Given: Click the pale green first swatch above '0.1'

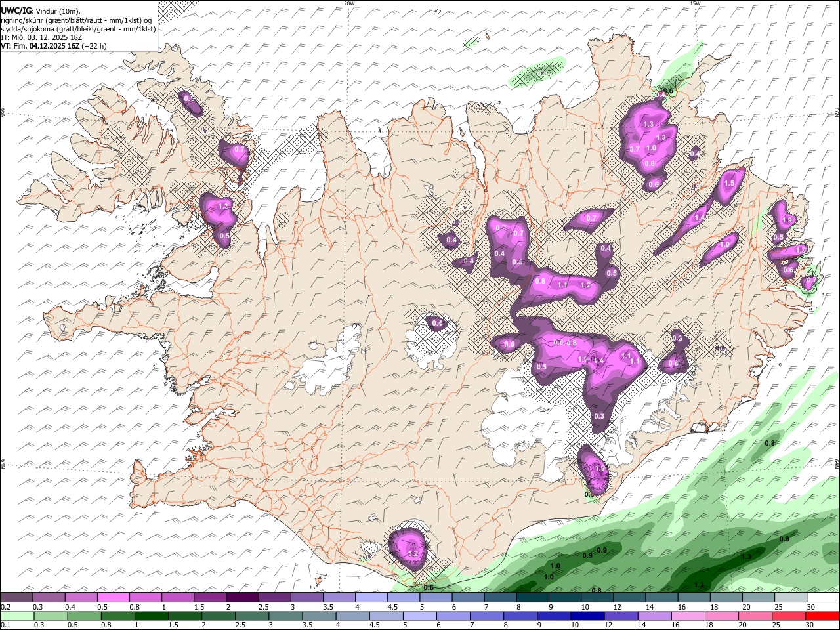Looking at the screenshot, I should (x=16, y=616).
